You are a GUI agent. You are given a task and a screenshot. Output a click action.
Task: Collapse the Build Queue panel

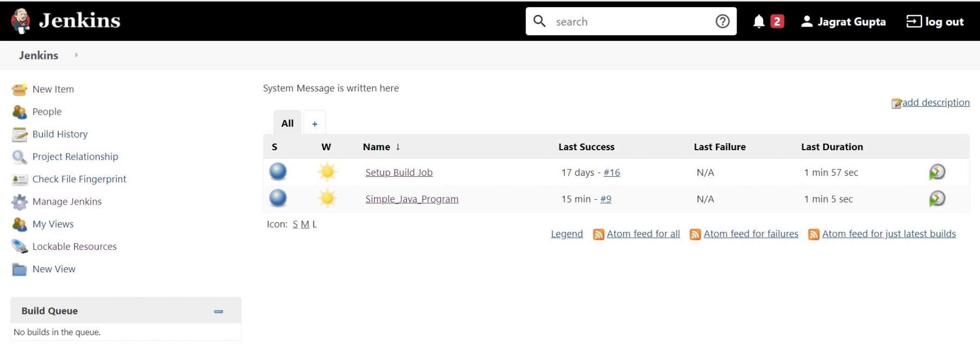(x=219, y=311)
